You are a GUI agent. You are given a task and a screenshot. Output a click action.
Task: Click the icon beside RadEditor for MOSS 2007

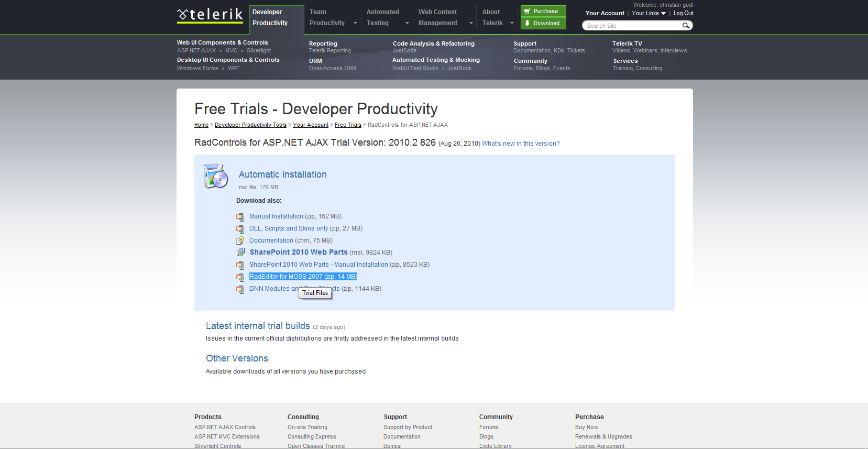[x=240, y=277]
